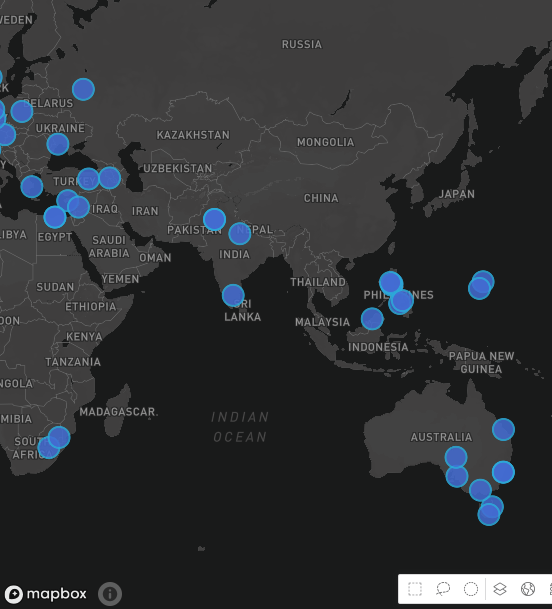The width and height of the screenshot is (552, 609).
Task: Click the Russia marker northeast of Belarus
Action: pyautogui.click(x=84, y=89)
